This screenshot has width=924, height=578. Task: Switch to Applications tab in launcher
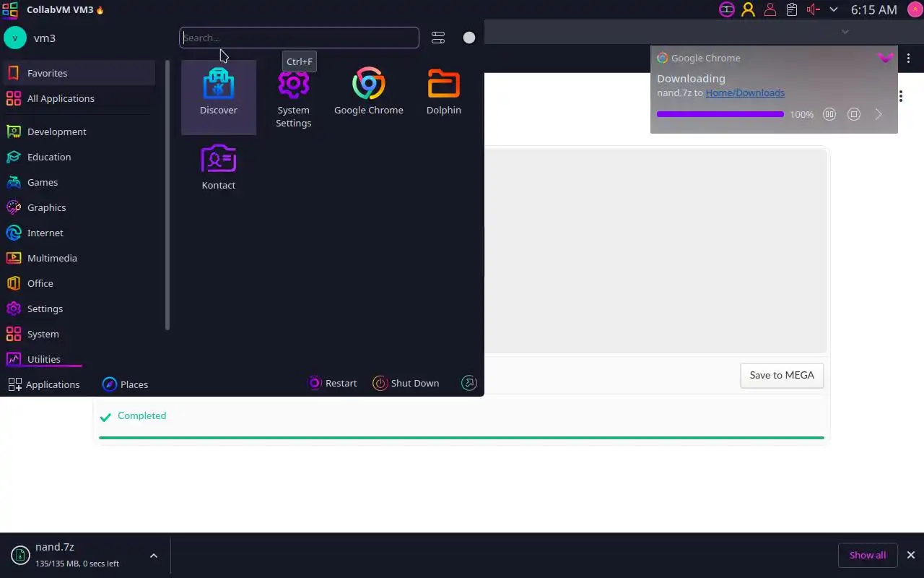(x=43, y=384)
